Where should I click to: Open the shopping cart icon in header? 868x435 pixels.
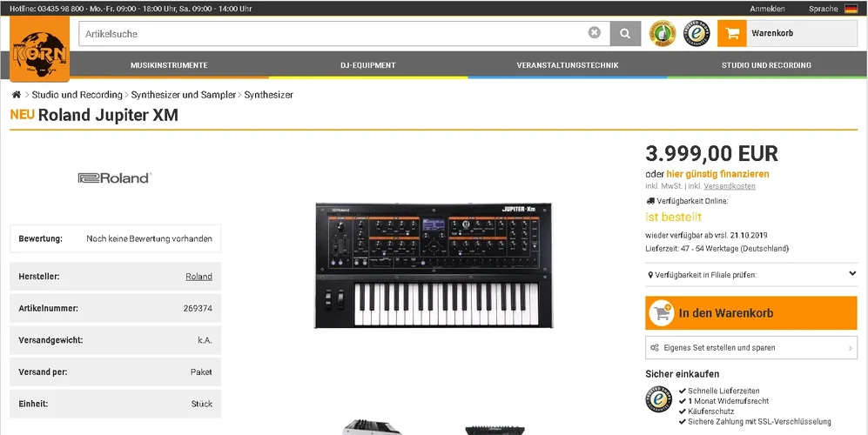point(732,33)
